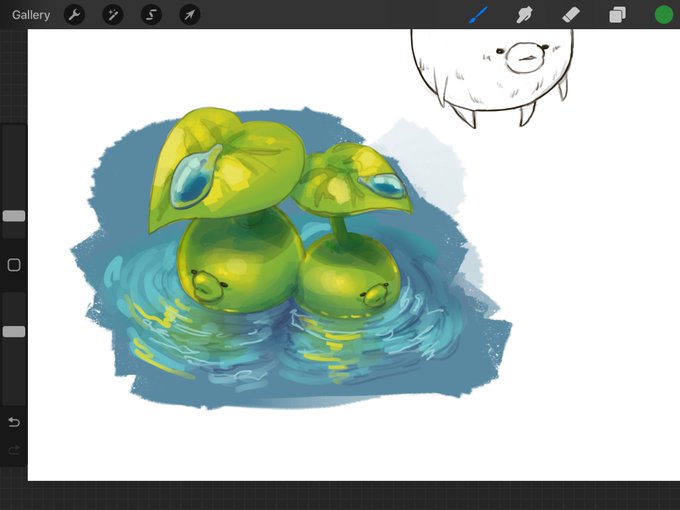Open the green active color picker
Screen dimensions: 680x510
pos(664,15)
